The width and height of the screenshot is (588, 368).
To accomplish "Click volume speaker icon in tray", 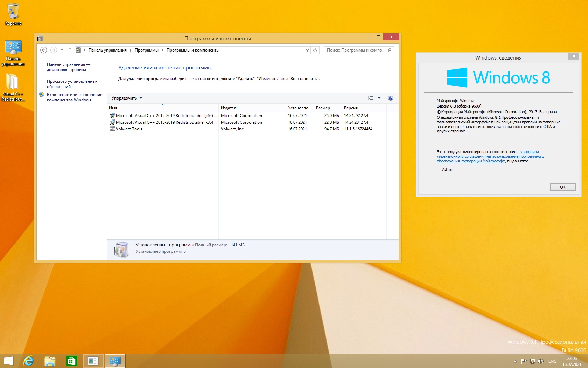I will point(540,361).
